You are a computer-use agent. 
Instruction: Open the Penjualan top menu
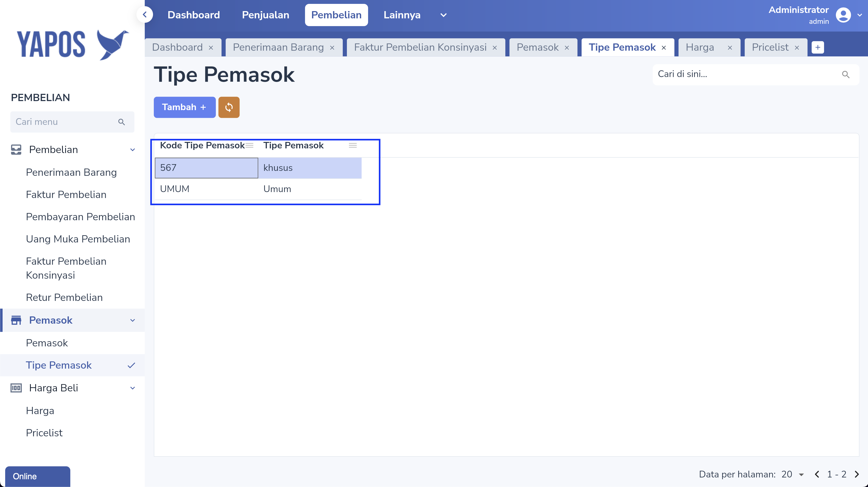click(265, 15)
